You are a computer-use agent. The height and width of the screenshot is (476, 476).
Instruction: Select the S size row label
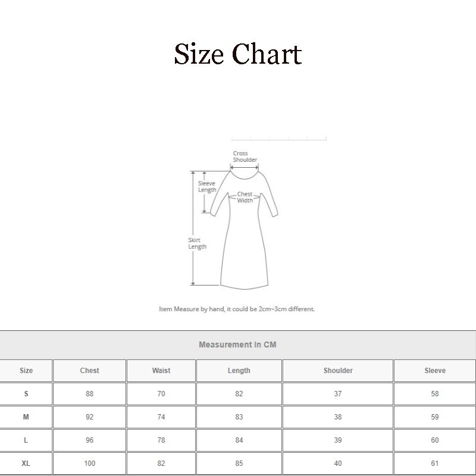(x=25, y=393)
